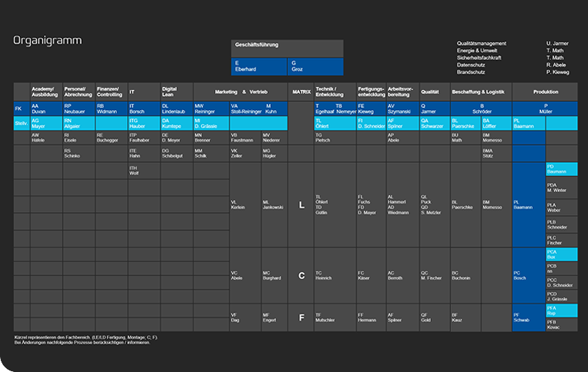Select the 'FK' row label
This screenshot has width=588, height=372.
coord(22,109)
